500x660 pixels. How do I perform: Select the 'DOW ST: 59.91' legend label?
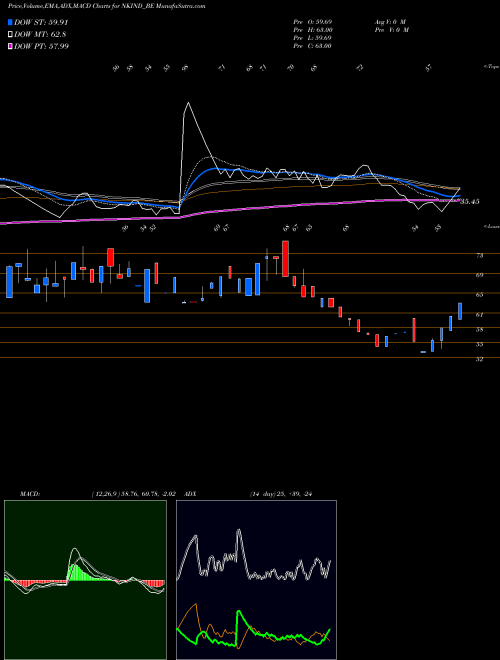[x=41, y=22]
